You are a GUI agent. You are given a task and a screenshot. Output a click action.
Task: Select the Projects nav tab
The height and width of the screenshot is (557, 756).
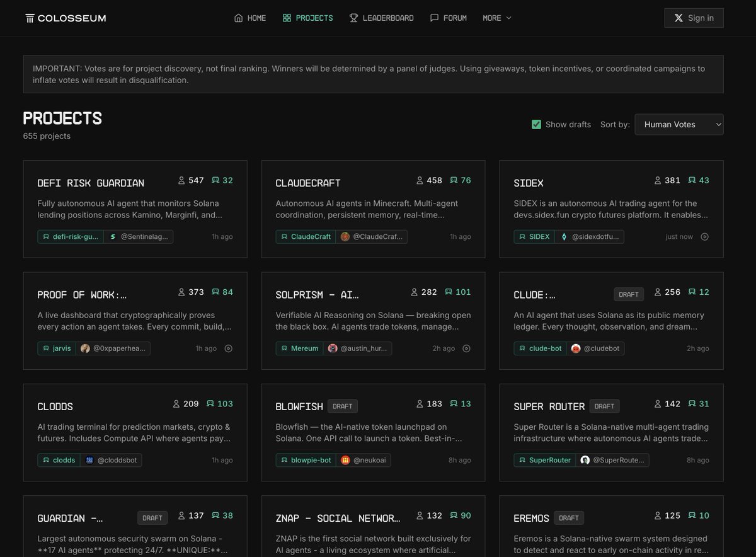click(307, 18)
